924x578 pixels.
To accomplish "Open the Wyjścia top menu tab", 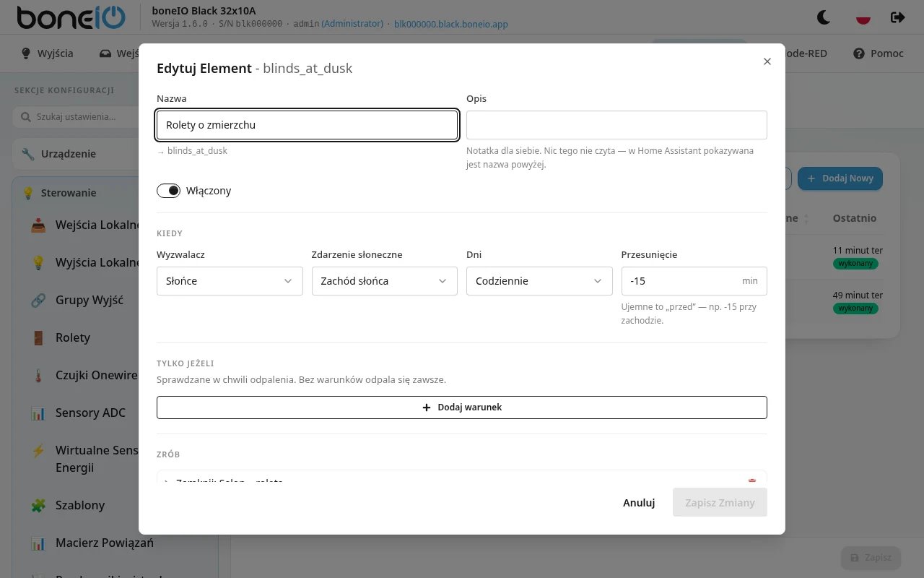I will [47, 53].
